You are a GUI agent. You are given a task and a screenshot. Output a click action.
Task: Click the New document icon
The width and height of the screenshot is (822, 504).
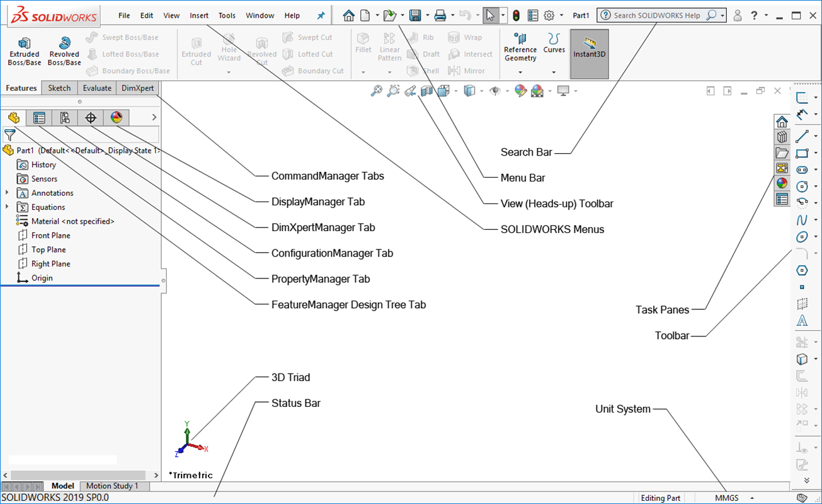365,15
